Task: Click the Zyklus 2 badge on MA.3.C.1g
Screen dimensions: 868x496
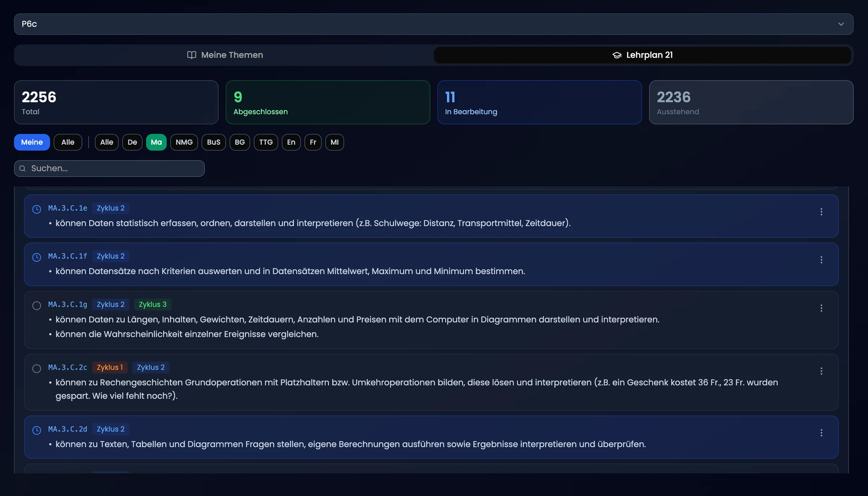Action: point(111,305)
